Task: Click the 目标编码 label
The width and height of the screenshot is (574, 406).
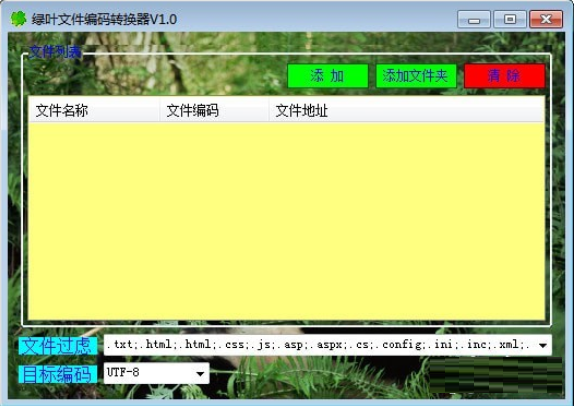Action: pyautogui.click(x=58, y=374)
